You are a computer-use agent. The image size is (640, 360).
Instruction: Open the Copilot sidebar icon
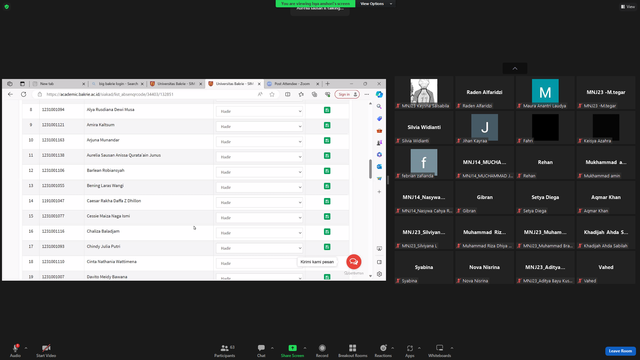click(x=379, y=94)
